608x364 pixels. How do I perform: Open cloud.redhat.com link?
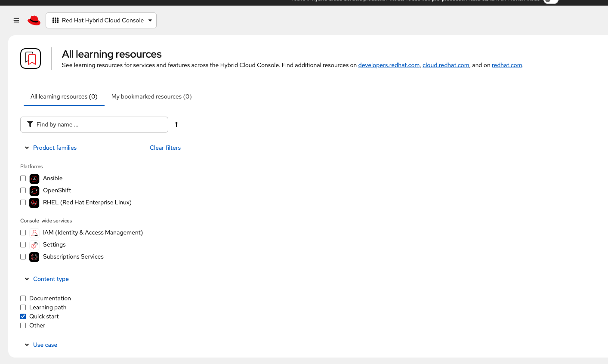446,65
